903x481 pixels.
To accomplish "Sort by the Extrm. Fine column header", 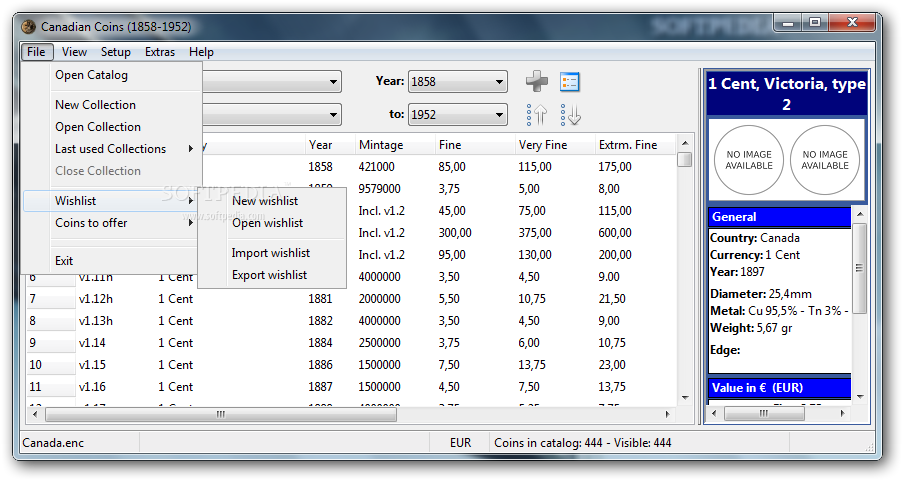I will [635, 145].
